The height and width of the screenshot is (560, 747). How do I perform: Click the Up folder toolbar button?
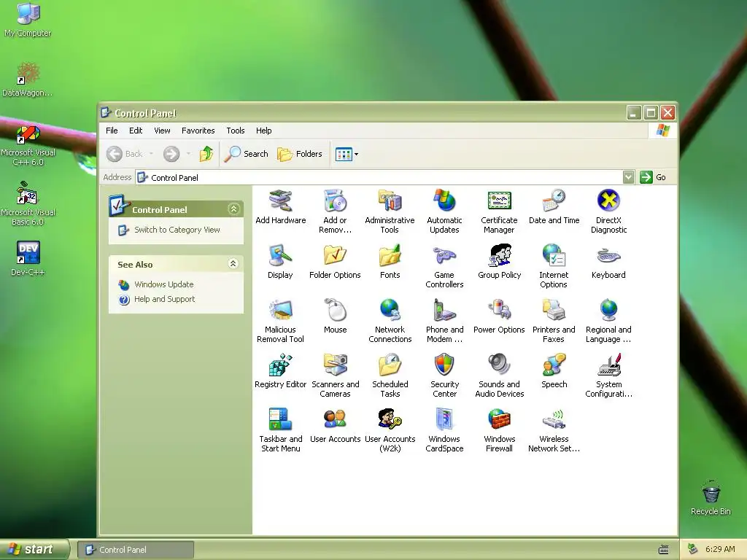(x=206, y=154)
